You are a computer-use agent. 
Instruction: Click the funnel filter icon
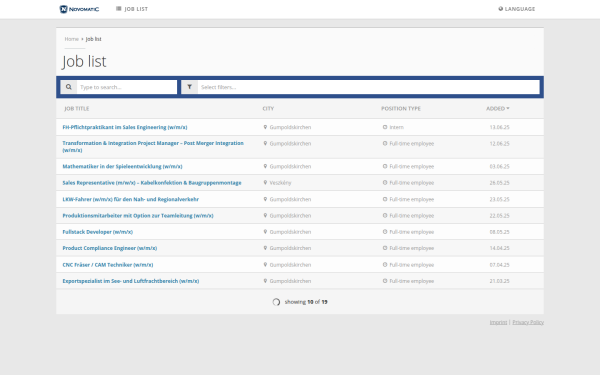click(189, 87)
